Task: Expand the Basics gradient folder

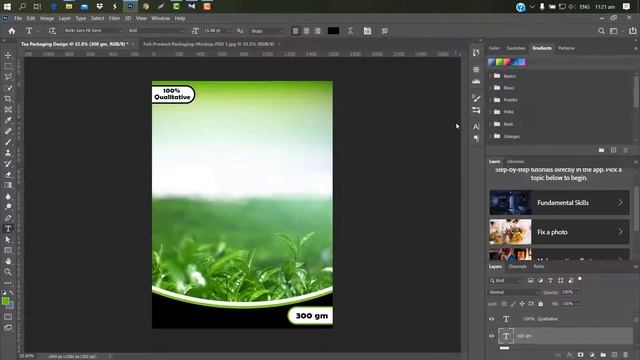Action: [490, 76]
